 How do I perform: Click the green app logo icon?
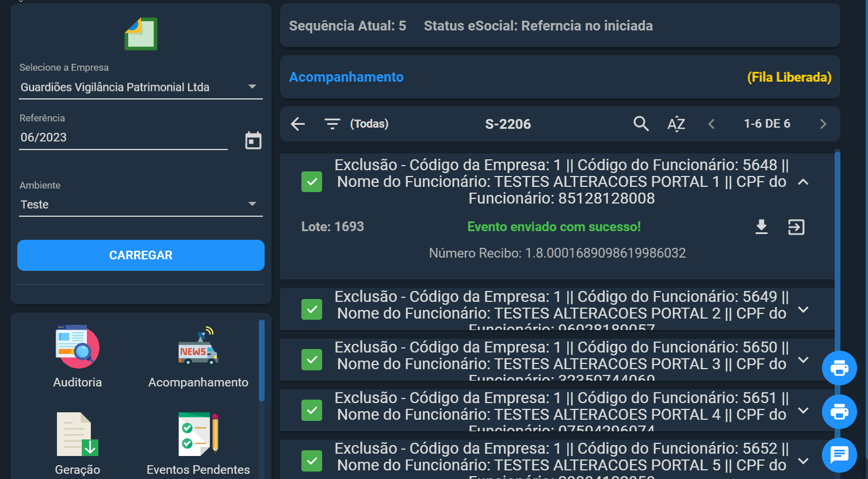(x=141, y=34)
